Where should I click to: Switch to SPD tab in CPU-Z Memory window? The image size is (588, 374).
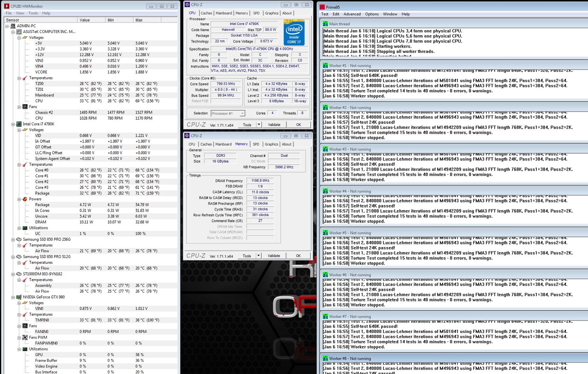click(256, 144)
